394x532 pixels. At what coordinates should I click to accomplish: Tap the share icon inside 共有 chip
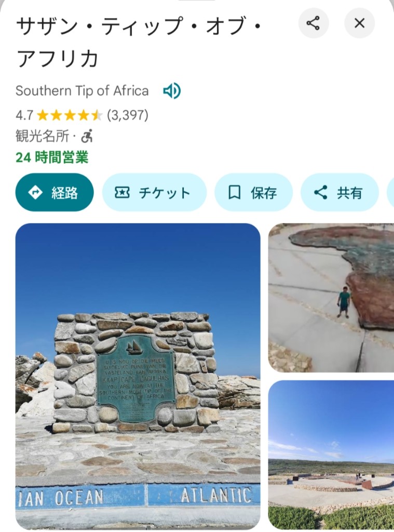coord(321,192)
